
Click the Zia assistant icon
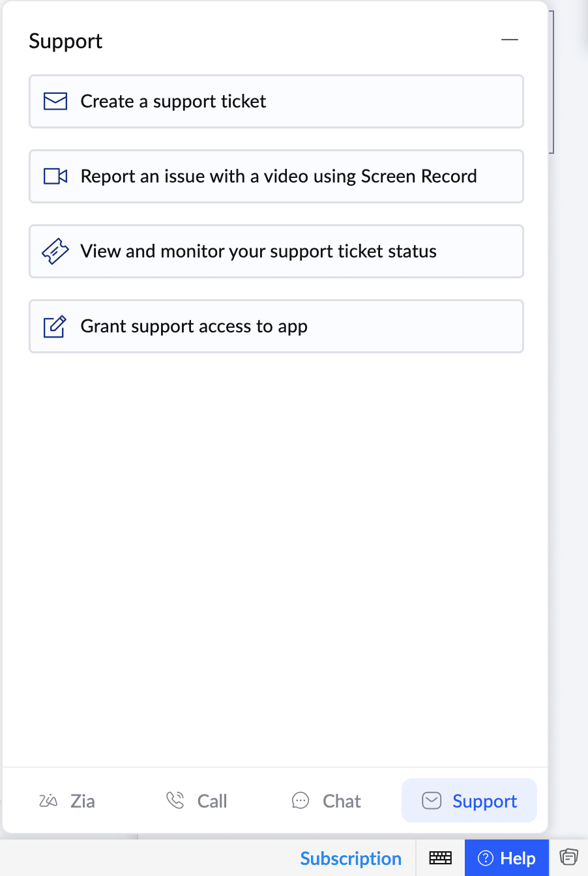point(48,801)
